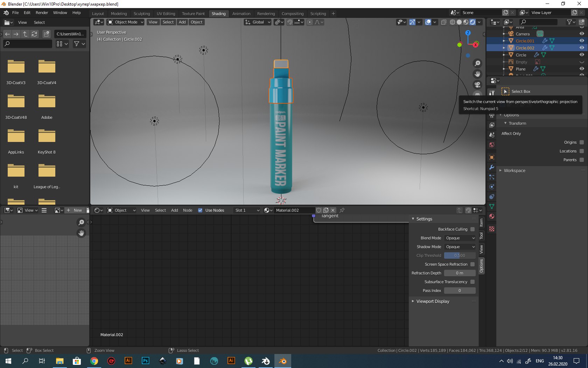
Task: Enable Affect Only Locations checkbox
Action: click(x=582, y=151)
